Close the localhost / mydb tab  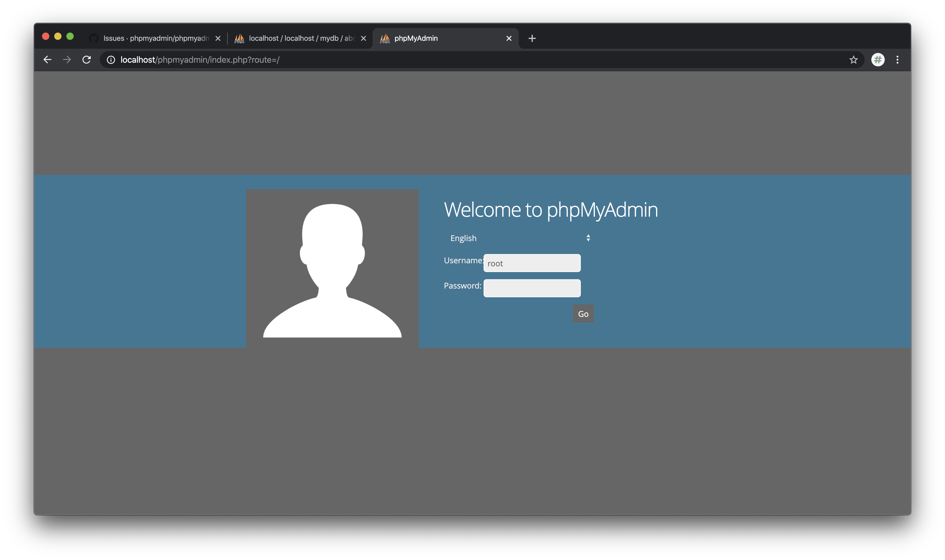pyautogui.click(x=363, y=38)
